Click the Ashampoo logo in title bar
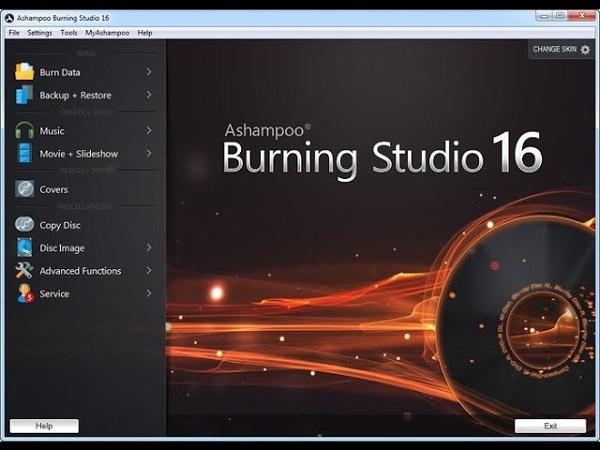The width and height of the screenshot is (600, 450). click(x=10, y=18)
